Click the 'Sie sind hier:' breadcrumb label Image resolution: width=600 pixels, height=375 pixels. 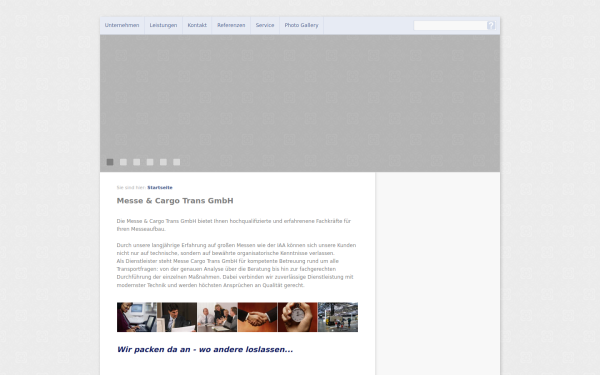pos(131,188)
